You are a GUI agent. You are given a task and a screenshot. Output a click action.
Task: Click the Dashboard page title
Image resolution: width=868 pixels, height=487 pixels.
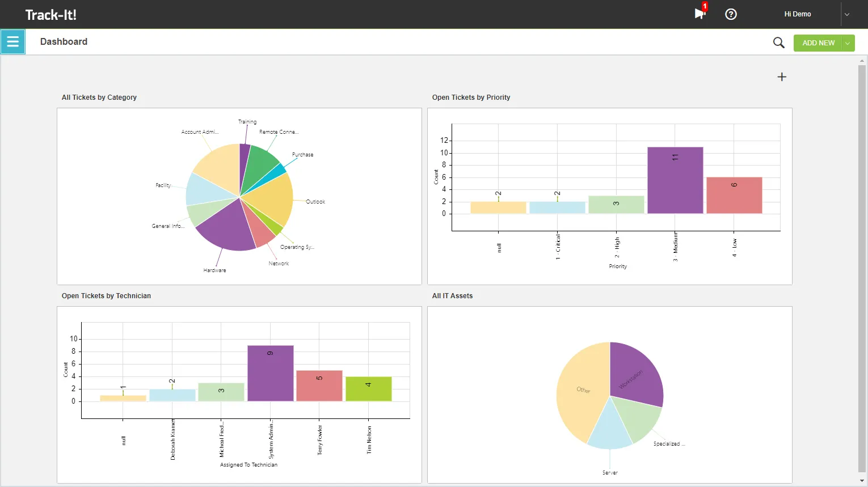[64, 41]
